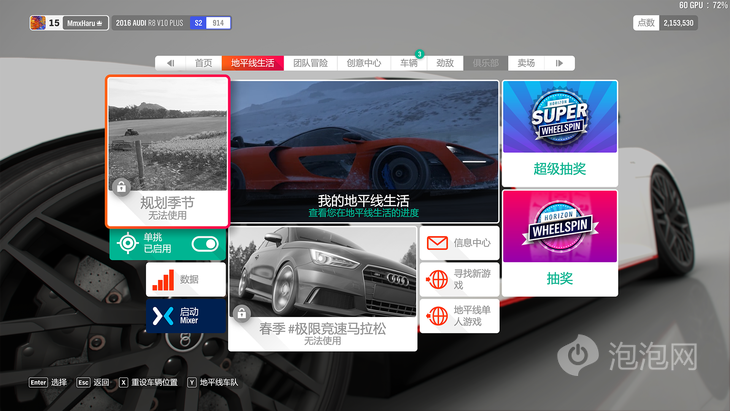This screenshot has width=730, height=411.
Task: Select 地平线单人游戏 option
Action: point(460,316)
